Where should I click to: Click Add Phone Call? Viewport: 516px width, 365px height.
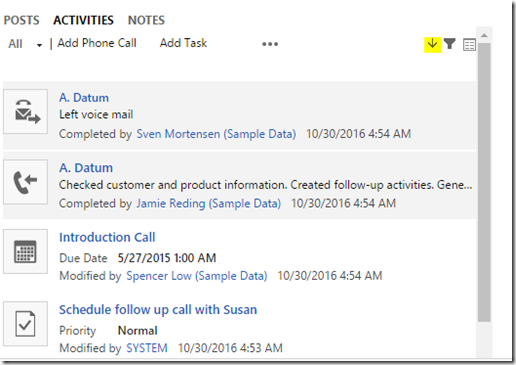[x=97, y=43]
